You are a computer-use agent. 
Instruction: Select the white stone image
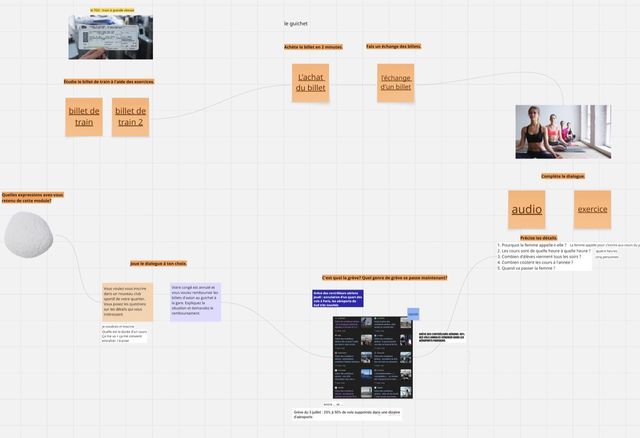29,235
